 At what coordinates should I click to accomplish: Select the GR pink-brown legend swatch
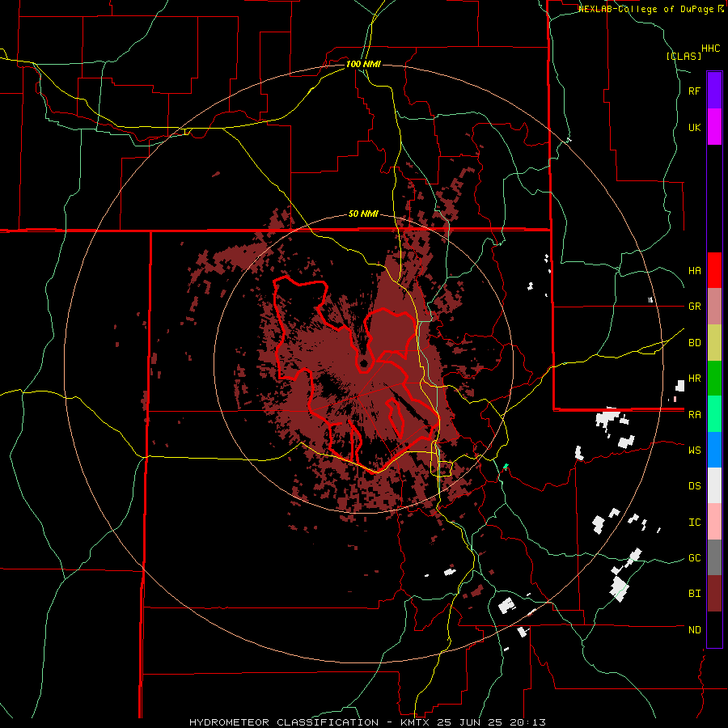(714, 307)
